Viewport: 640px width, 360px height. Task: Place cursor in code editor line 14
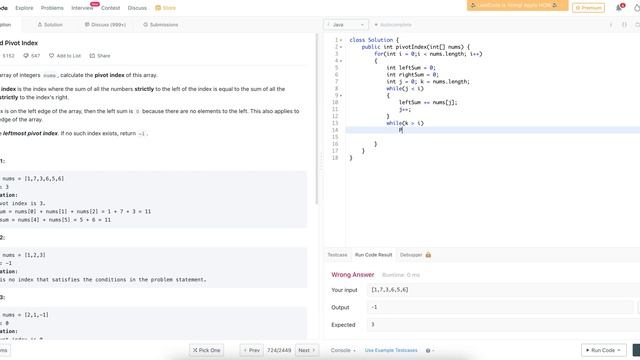point(493,130)
